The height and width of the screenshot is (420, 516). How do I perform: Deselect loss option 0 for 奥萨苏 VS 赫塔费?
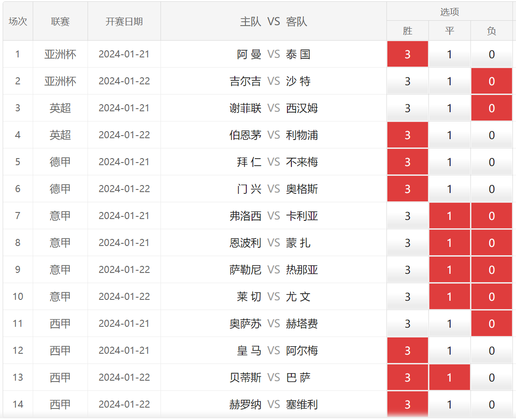pos(492,323)
